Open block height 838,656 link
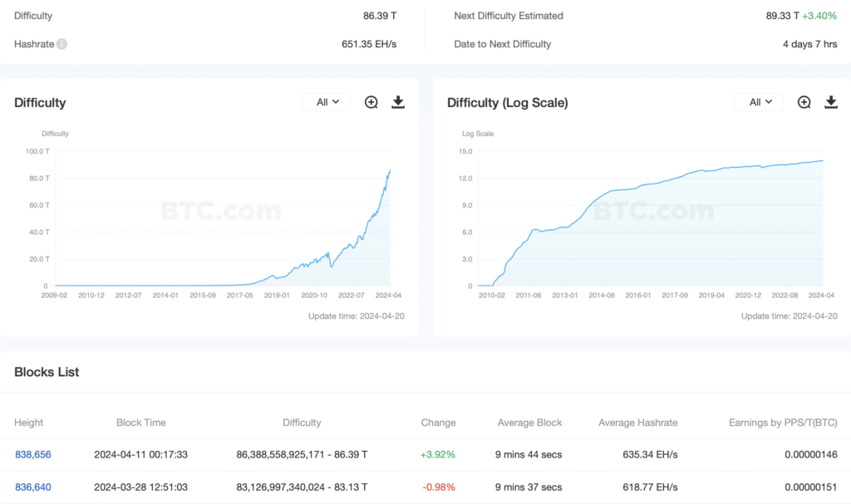 [33, 455]
